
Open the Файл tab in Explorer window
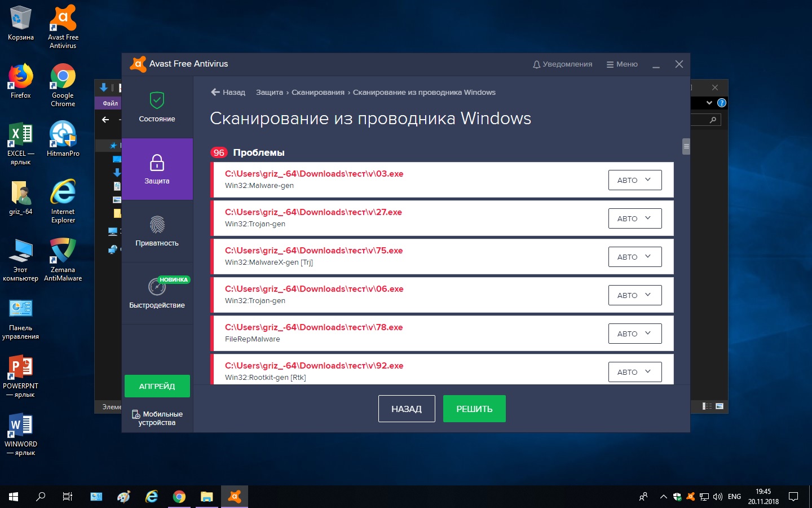[x=110, y=103]
